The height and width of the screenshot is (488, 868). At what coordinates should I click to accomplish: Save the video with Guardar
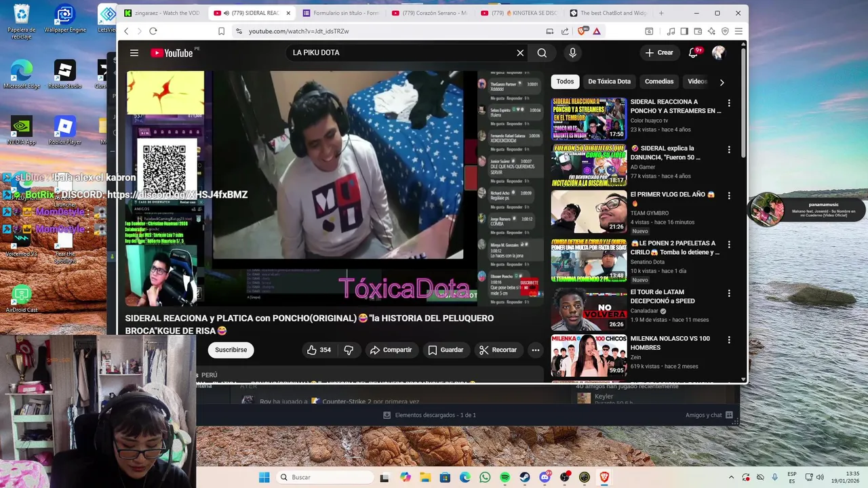click(x=446, y=350)
